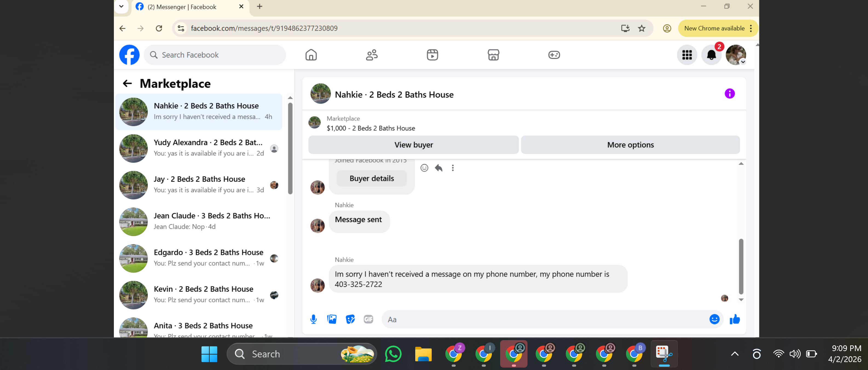
Task: Open WhatsApp from the taskbar
Action: (393, 354)
